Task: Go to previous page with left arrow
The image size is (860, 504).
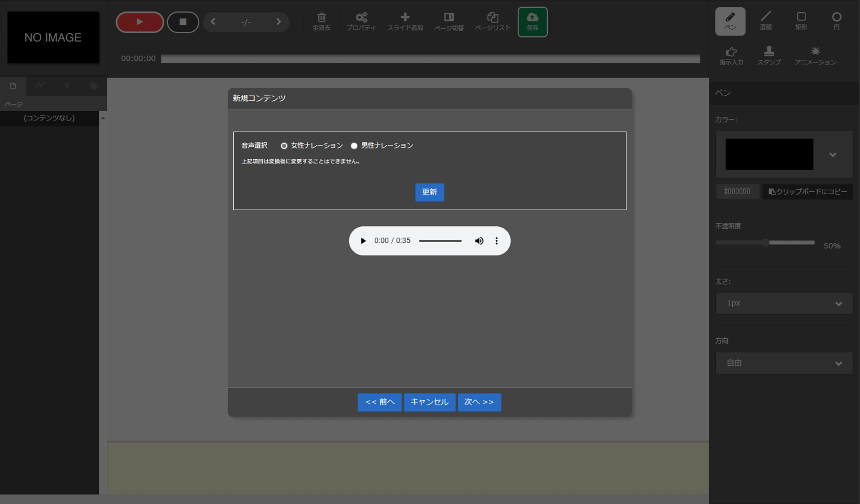Action: coord(213,22)
